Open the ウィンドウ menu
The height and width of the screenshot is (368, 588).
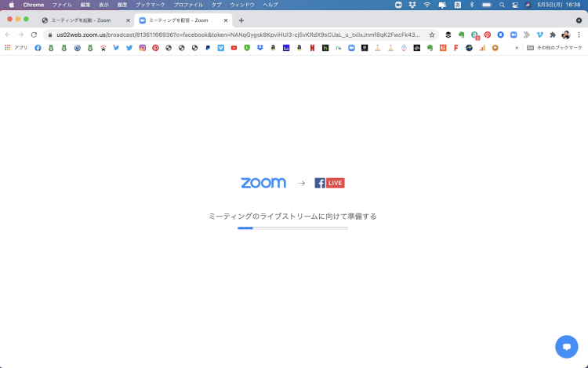point(242,5)
